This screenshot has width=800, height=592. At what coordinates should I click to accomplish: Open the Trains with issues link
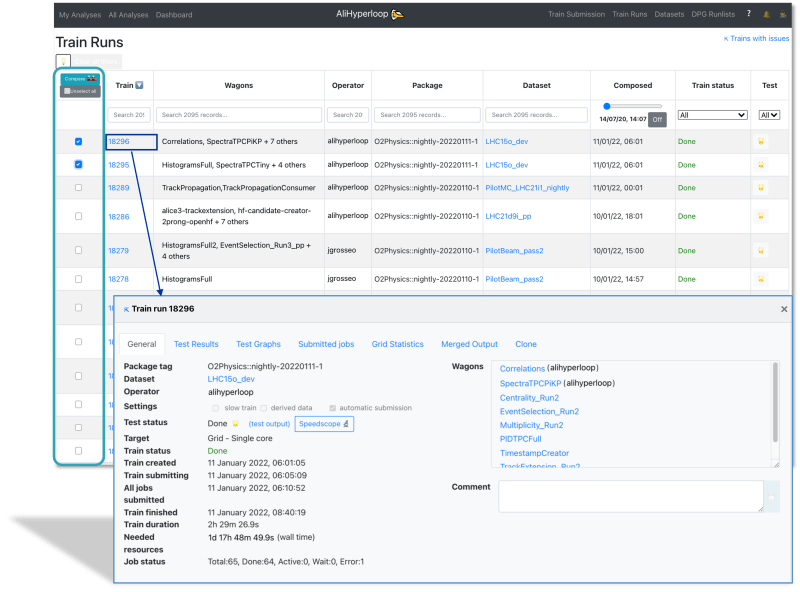click(x=756, y=38)
